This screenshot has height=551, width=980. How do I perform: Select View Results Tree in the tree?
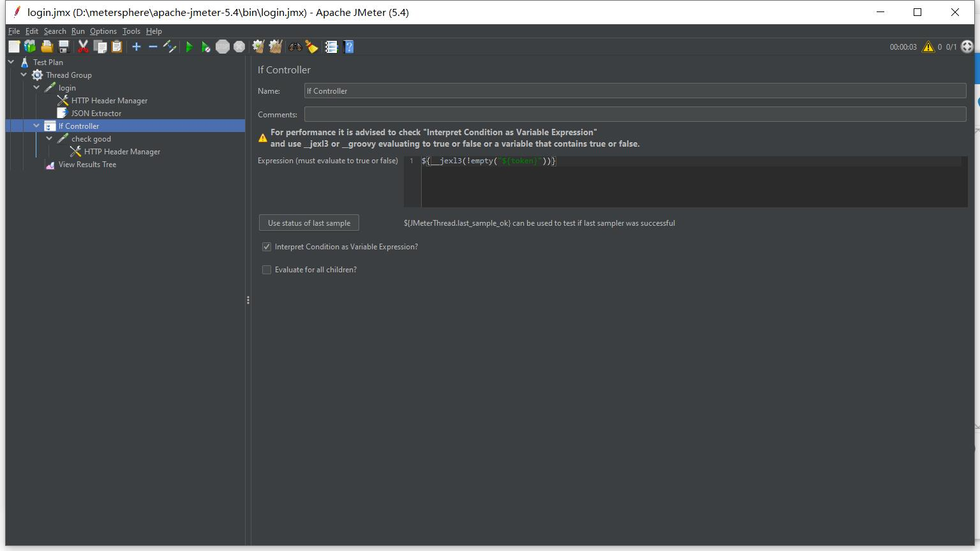(x=87, y=165)
